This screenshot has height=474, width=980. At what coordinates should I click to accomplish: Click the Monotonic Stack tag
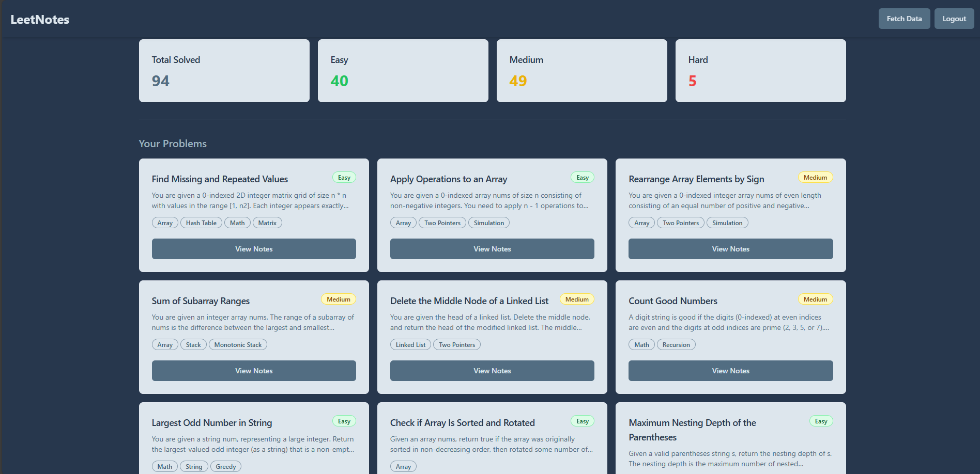pos(238,345)
